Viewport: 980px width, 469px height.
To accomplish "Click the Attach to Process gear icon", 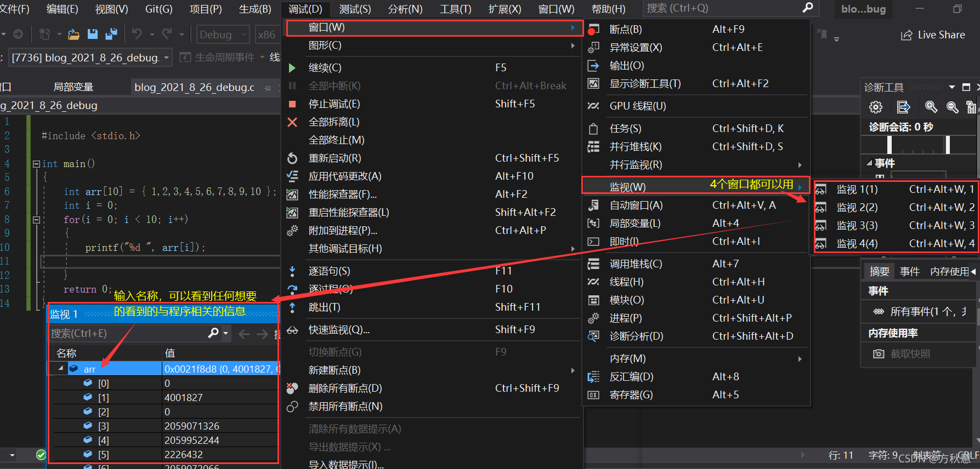I will pos(292,231).
